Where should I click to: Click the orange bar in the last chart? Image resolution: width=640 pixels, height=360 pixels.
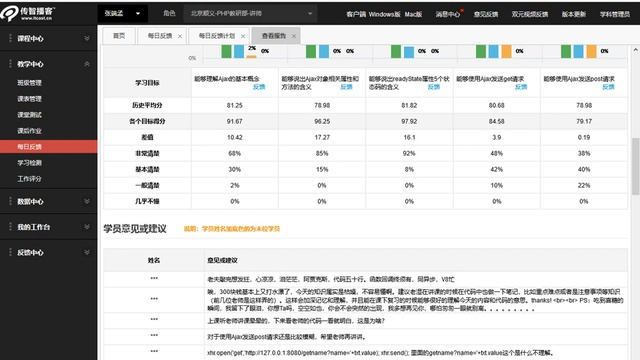591,51
